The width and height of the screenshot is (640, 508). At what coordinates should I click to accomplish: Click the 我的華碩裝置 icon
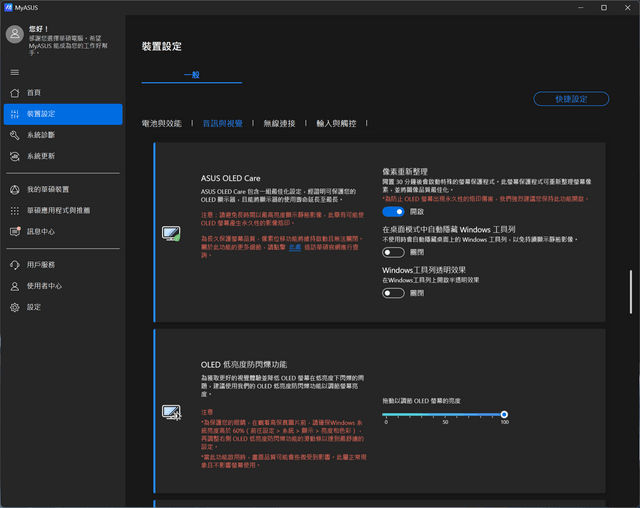(x=15, y=190)
